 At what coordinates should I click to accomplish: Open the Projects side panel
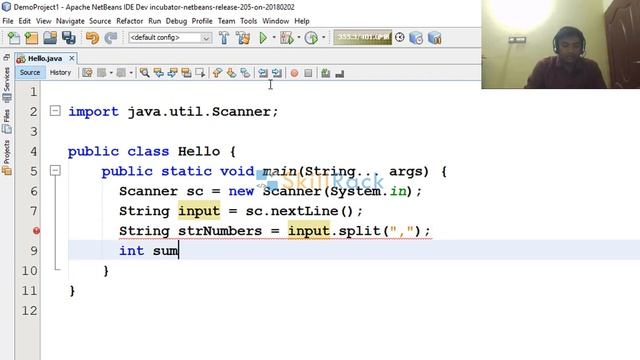(7, 158)
